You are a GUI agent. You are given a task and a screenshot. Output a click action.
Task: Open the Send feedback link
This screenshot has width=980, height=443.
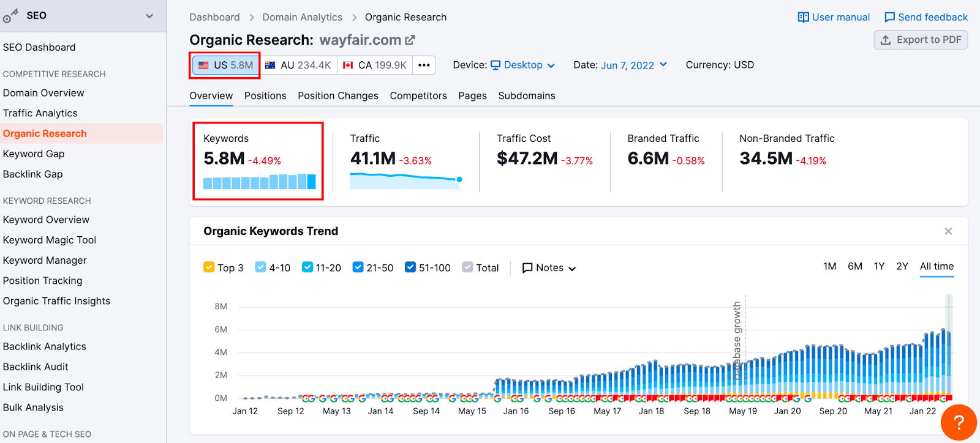926,17
